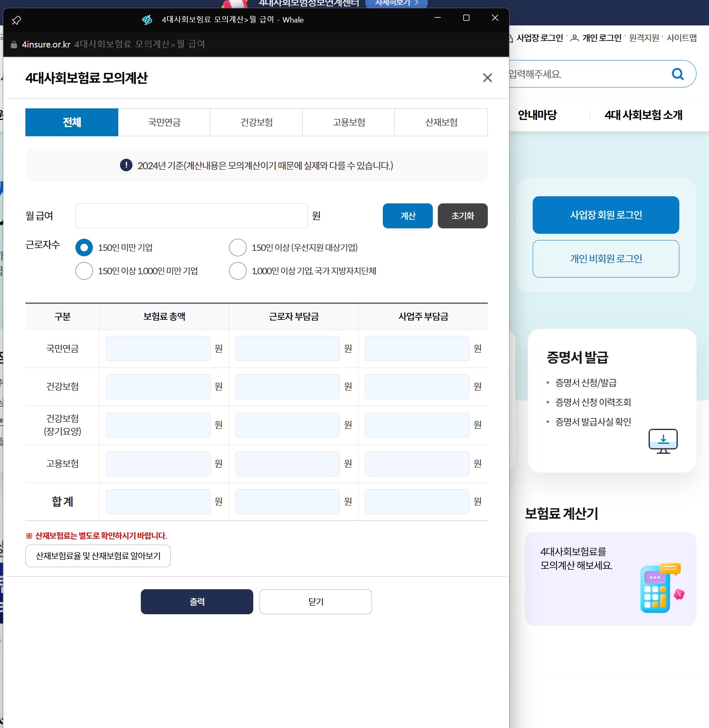
Task: Pin the popup window using the pin icon
Action: pos(17,20)
